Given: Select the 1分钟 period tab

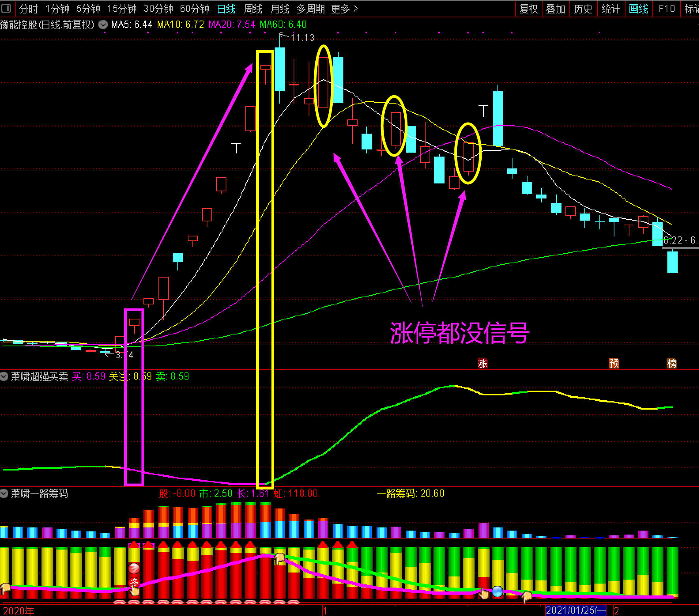Looking at the screenshot, I should (58, 9).
